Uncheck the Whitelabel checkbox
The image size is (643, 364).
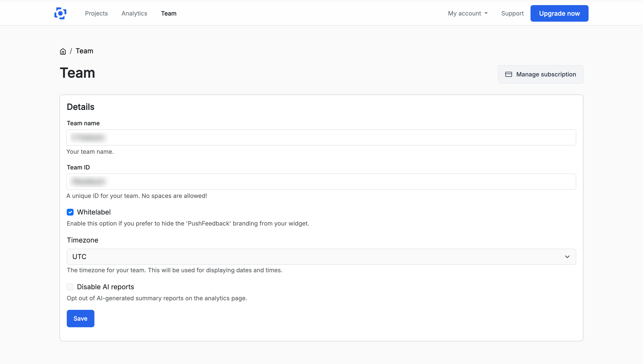[70, 212]
